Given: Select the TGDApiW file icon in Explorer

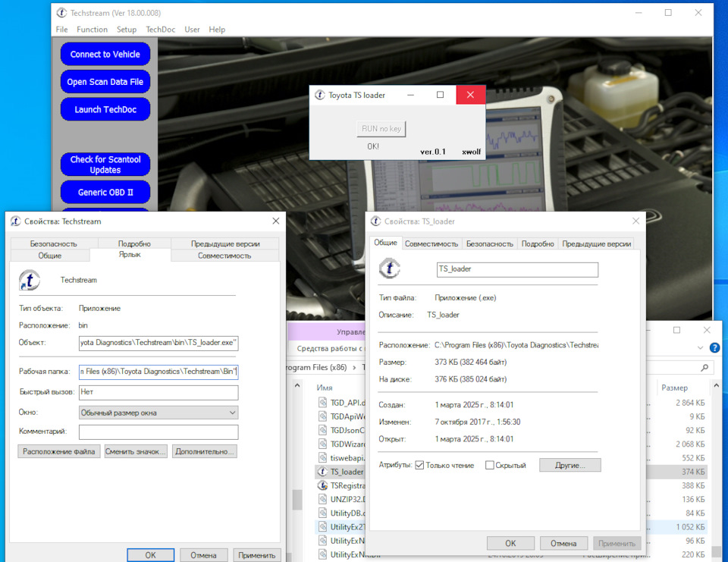Looking at the screenshot, I should click(323, 416).
